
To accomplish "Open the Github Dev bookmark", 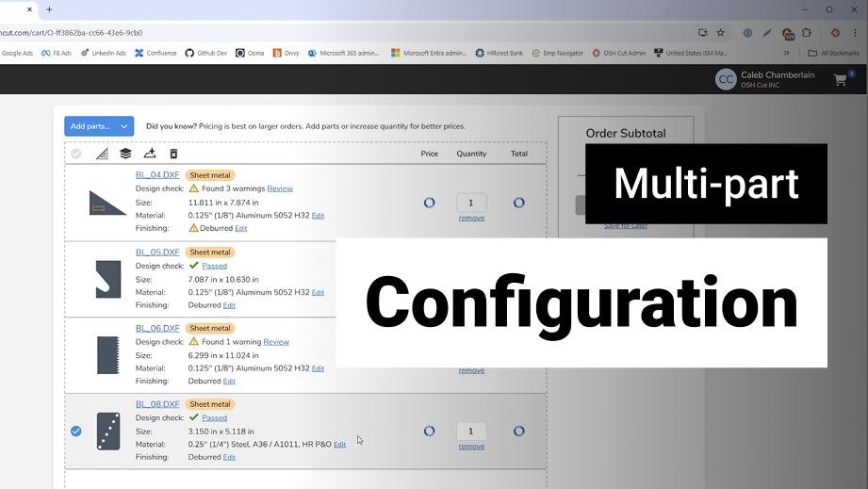I will [206, 53].
